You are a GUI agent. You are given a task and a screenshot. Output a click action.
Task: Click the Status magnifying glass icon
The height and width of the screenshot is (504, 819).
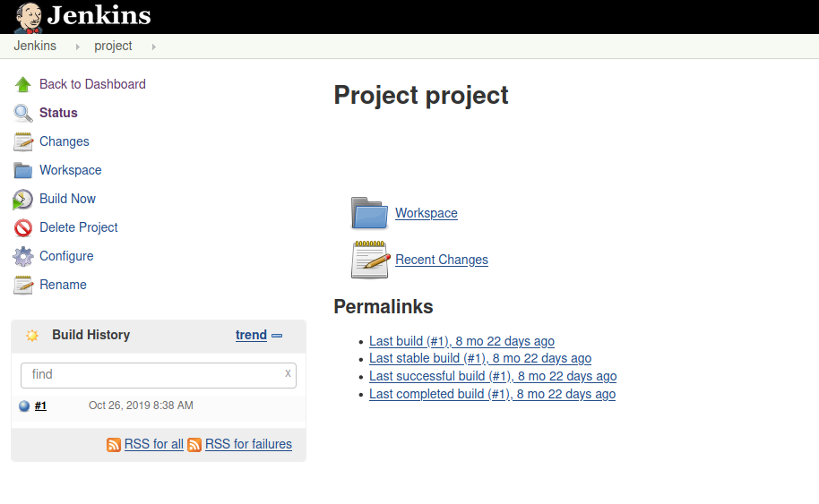(23, 113)
